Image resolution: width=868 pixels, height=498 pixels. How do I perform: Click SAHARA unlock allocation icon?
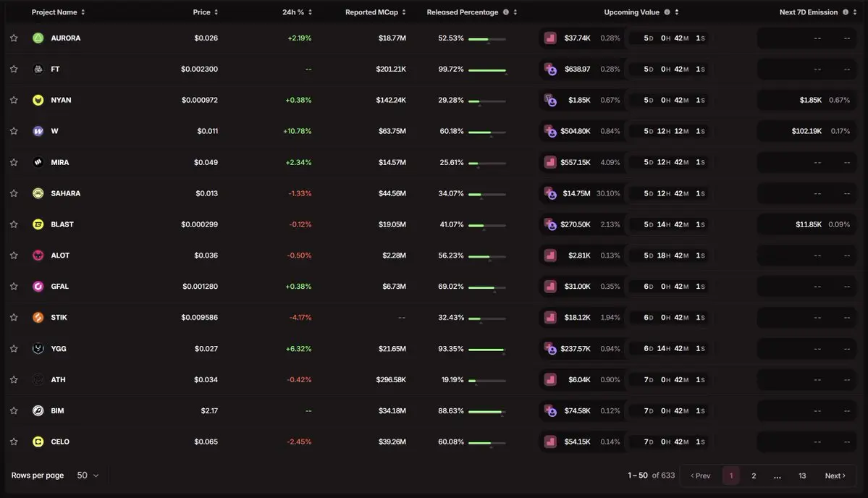[x=550, y=193]
